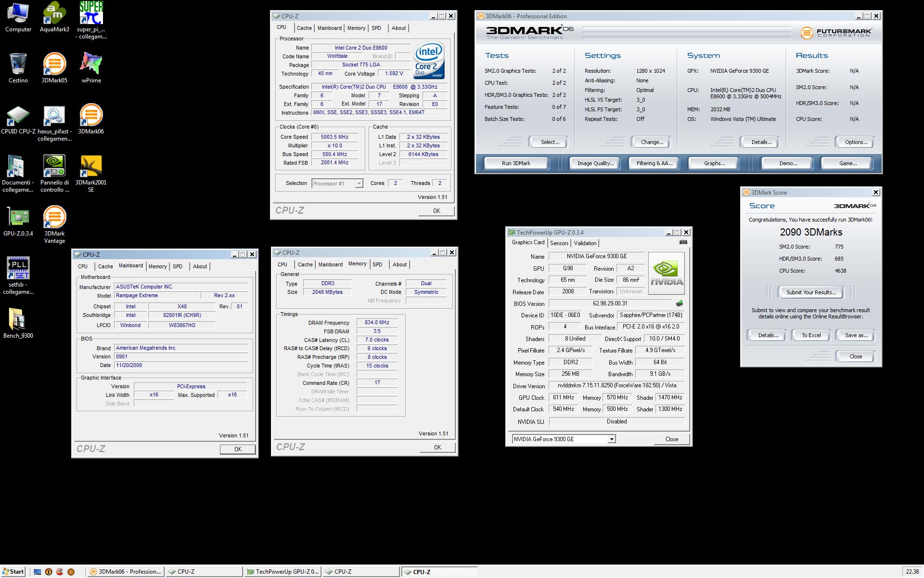Launch the 3DMark06 desktop shortcut
Screen dimensions: 924x578
point(91,119)
